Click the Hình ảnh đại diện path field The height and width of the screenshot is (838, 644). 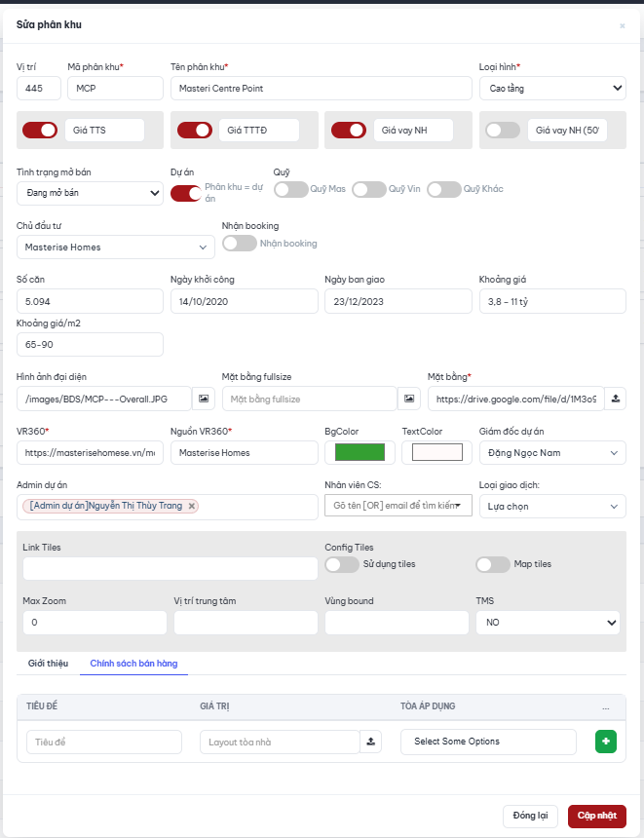point(104,399)
